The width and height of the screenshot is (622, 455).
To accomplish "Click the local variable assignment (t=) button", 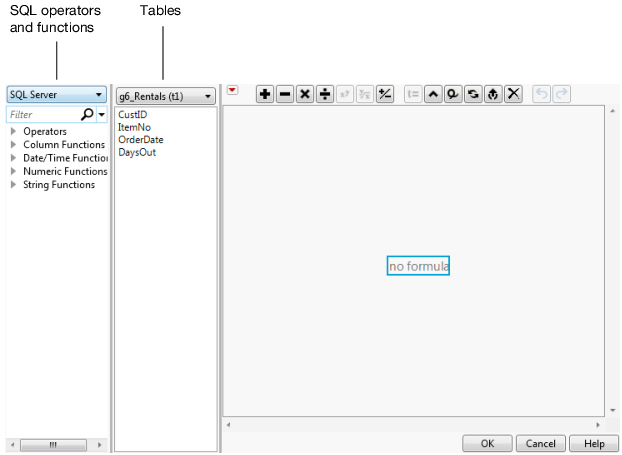I will click(x=413, y=94).
